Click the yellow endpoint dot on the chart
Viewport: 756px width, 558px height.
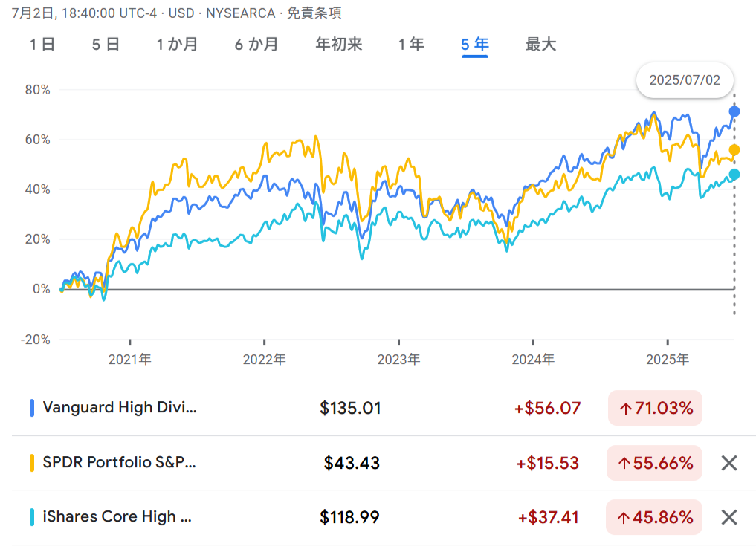pos(734,150)
